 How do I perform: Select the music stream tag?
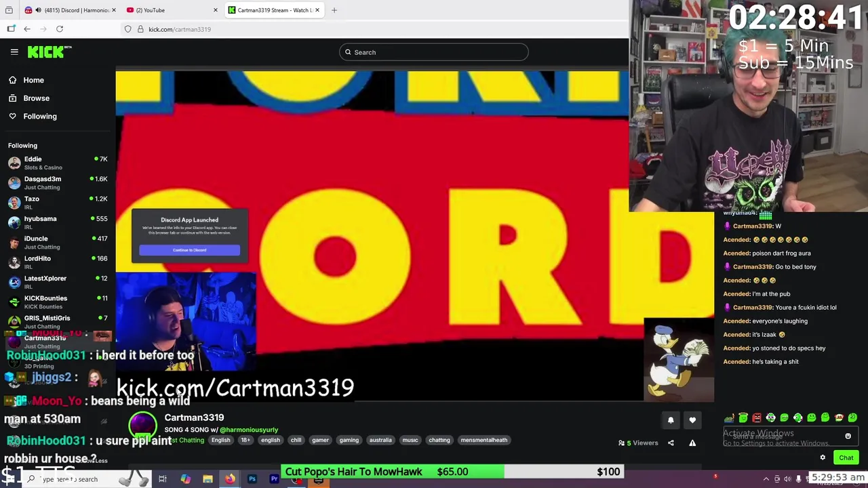click(x=410, y=440)
